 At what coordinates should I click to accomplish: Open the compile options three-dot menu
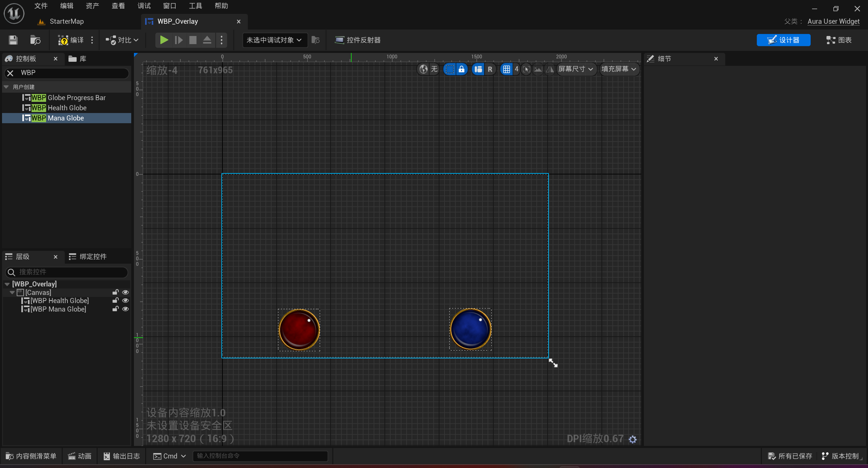coord(92,40)
